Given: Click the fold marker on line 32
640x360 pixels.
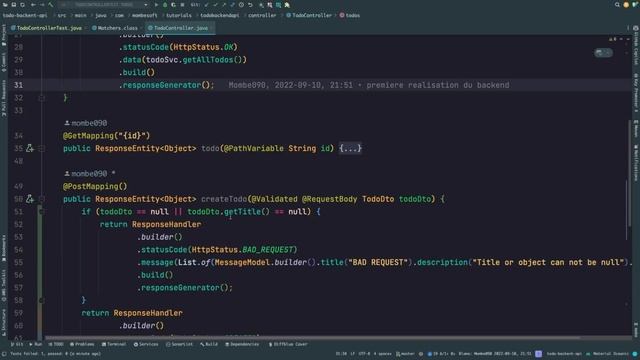Looking at the screenshot, I should point(42,98).
